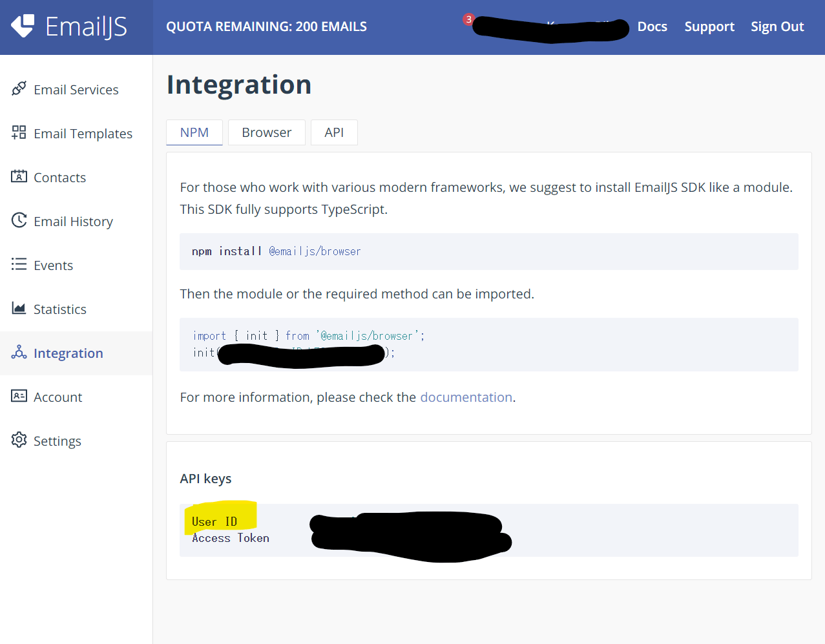Click the Email Services plug icon
Screen dimensions: 825x644
click(19, 88)
